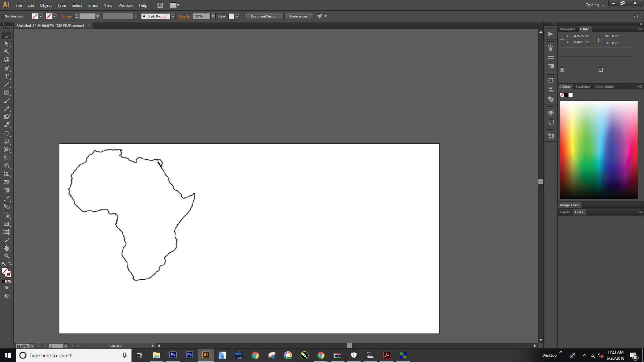This screenshot has width=644, height=362.
Task: Set default fill and stroke
Action: (4, 264)
